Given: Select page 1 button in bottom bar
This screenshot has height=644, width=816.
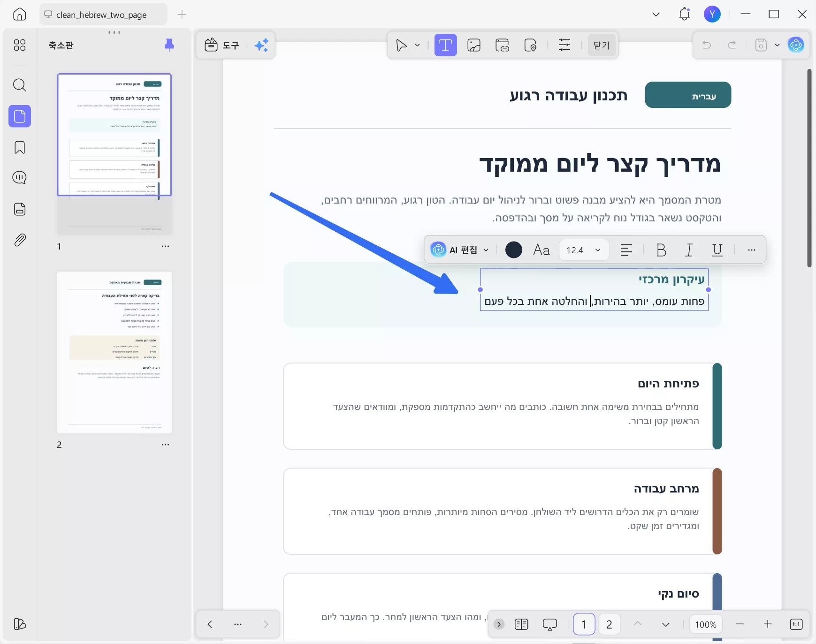Looking at the screenshot, I should tap(584, 624).
